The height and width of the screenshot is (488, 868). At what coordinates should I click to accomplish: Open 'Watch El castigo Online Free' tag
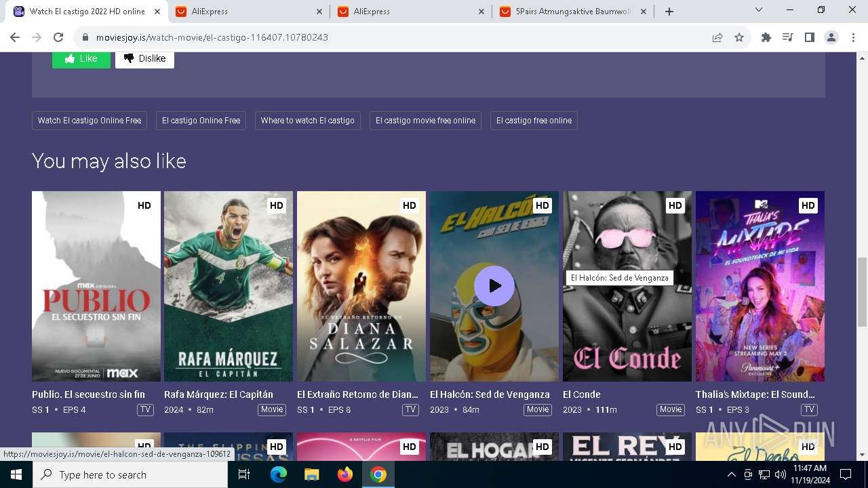click(x=90, y=121)
